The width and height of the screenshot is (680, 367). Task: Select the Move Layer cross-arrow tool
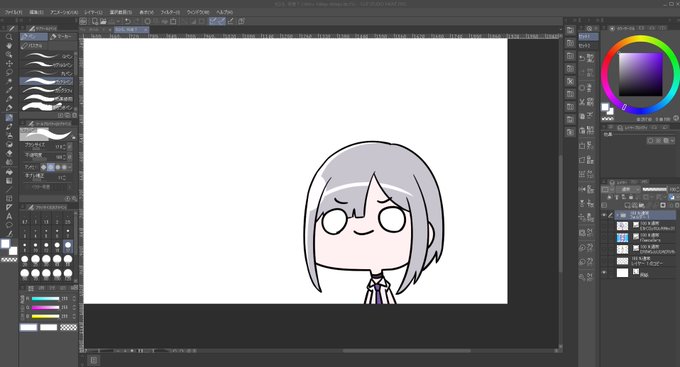pos(9,64)
